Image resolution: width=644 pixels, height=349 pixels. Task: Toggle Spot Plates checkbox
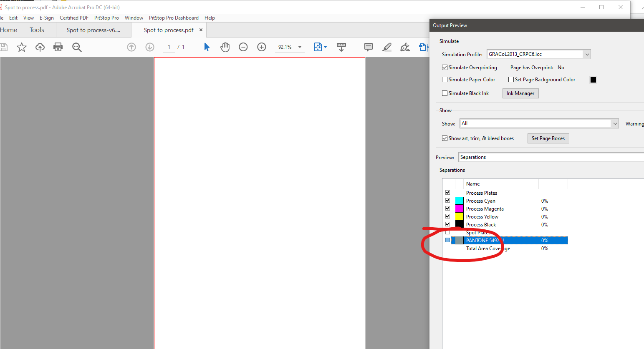tap(448, 232)
